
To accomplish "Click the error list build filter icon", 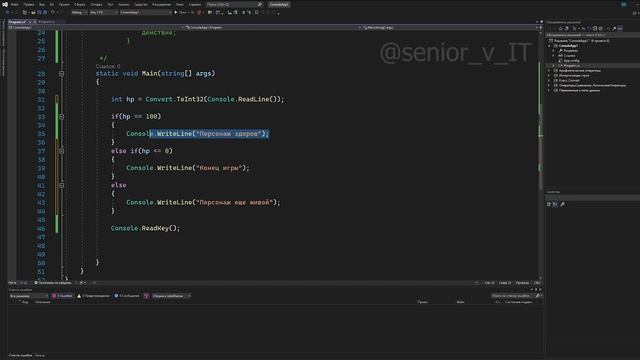I will 146,296.
